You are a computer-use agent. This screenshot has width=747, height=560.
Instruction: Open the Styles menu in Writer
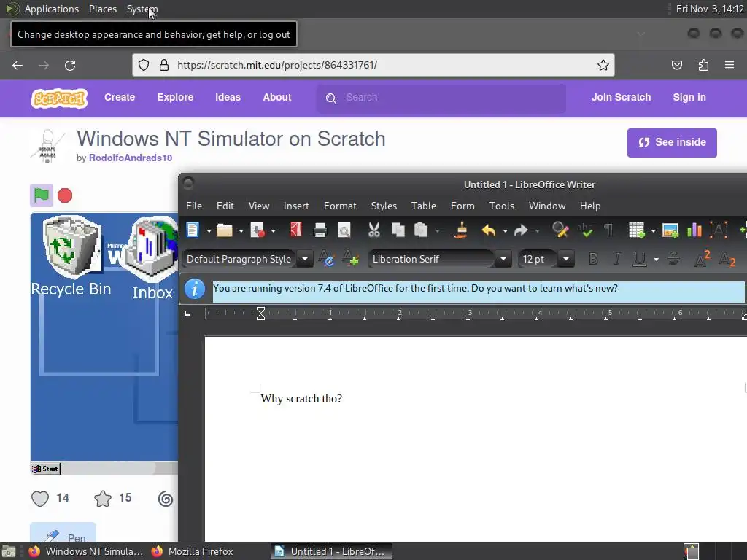coord(384,206)
